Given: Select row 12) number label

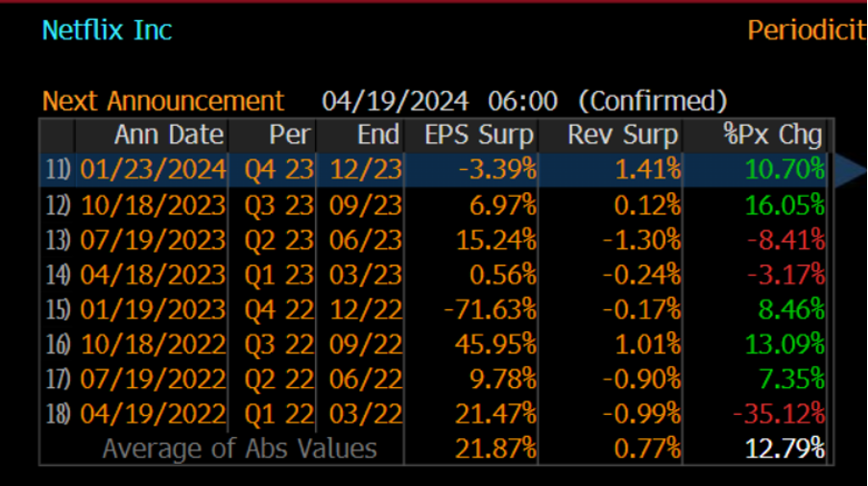Looking at the screenshot, I should click(x=59, y=206).
